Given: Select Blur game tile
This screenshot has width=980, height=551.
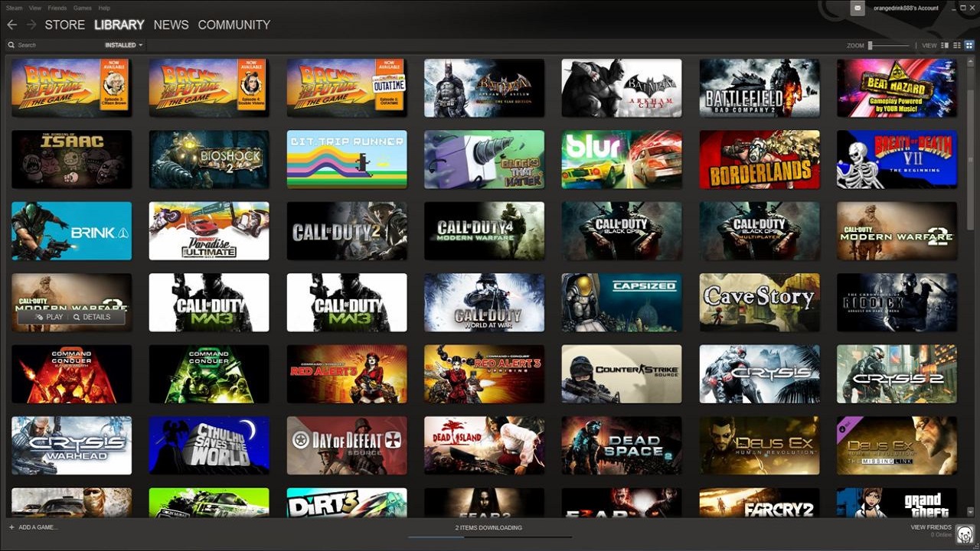Looking at the screenshot, I should tap(622, 159).
